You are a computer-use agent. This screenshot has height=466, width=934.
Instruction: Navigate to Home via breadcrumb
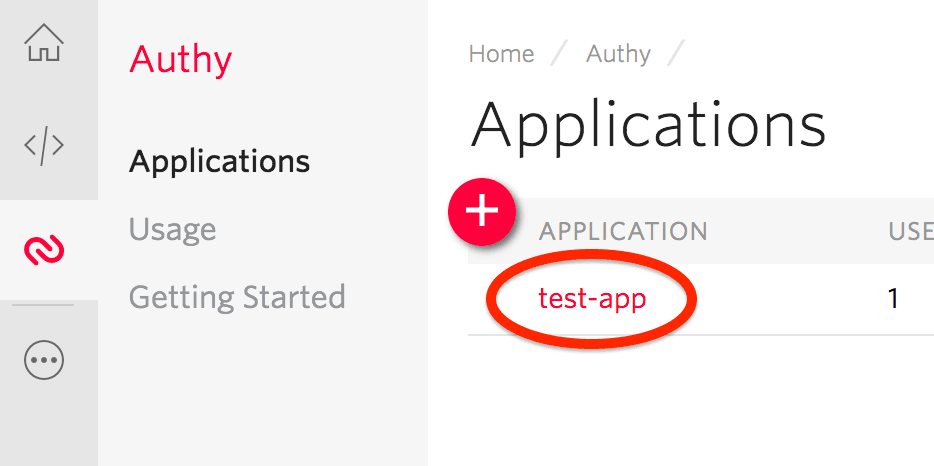pyautogui.click(x=501, y=53)
